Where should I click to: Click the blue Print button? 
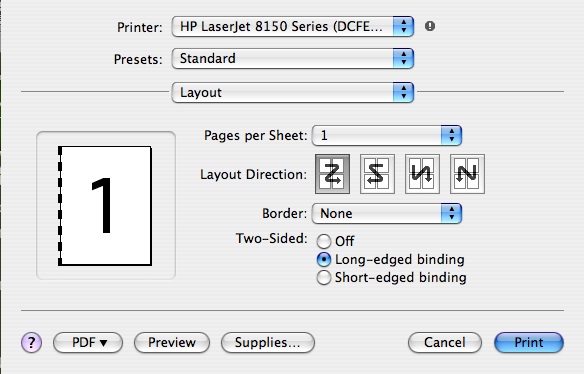point(529,342)
